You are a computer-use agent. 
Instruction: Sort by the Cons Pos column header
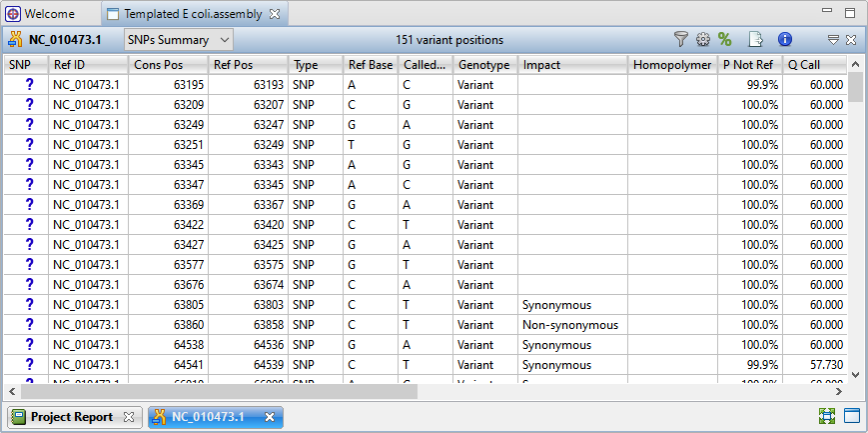pyautogui.click(x=168, y=65)
